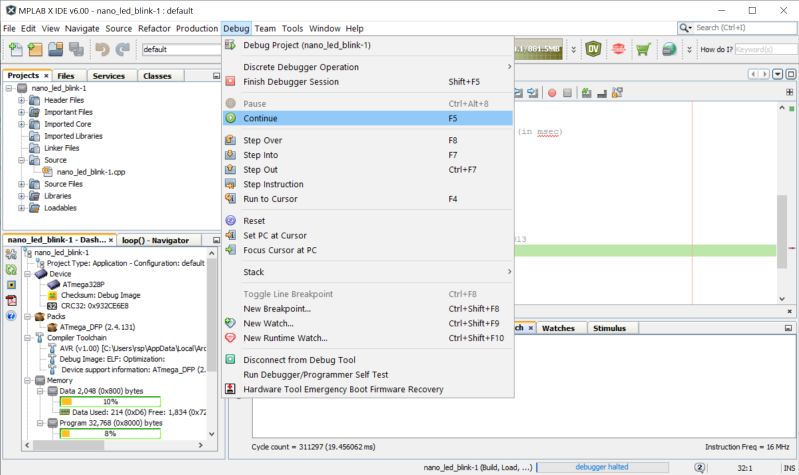Click the Reset icon in Debug menu
This screenshot has width=799, height=475.
[230, 221]
